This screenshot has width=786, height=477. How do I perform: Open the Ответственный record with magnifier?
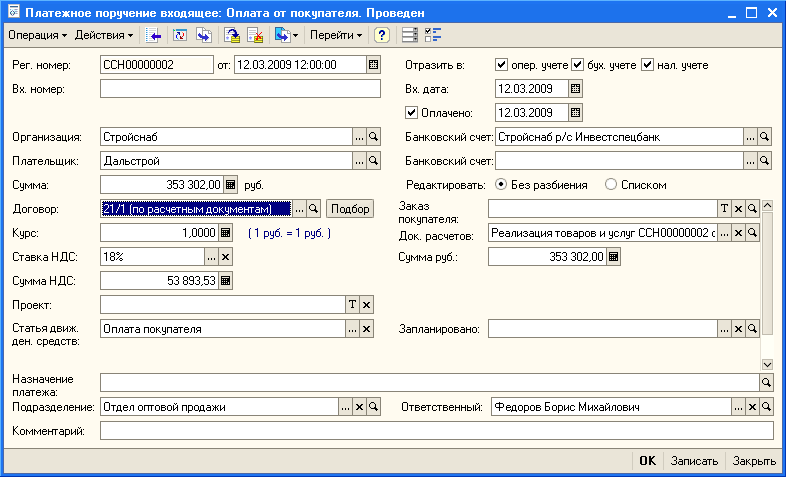766,407
